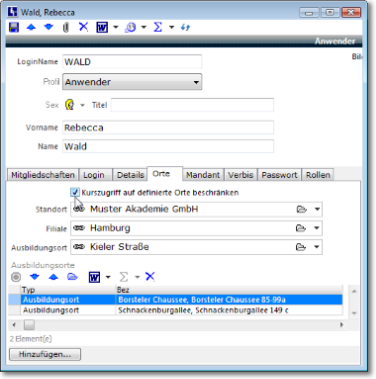Go to next record with top down arrow

click(49, 27)
